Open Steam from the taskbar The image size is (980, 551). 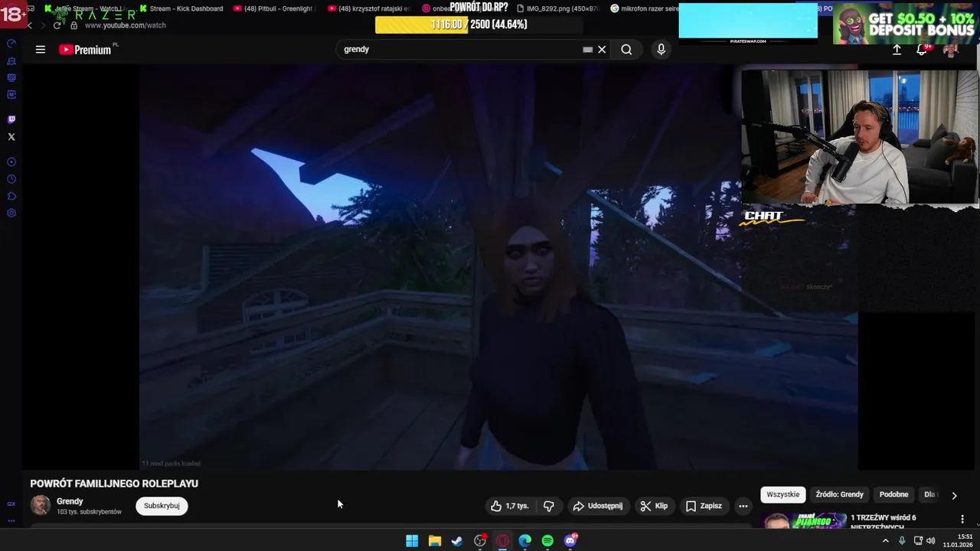tap(457, 541)
